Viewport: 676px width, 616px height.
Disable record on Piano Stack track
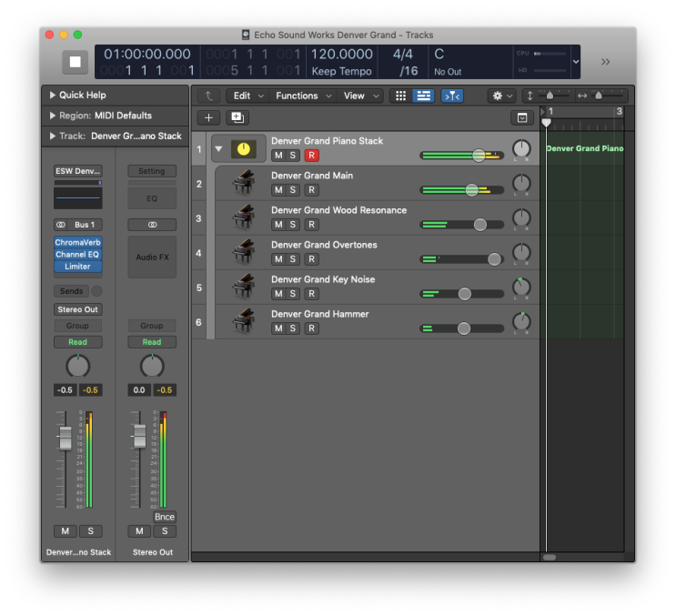click(x=311, y=156)
